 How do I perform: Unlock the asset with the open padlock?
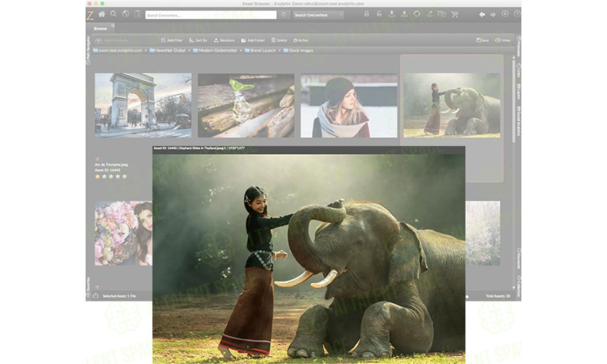pyautogui.click(x=379, y=14)
